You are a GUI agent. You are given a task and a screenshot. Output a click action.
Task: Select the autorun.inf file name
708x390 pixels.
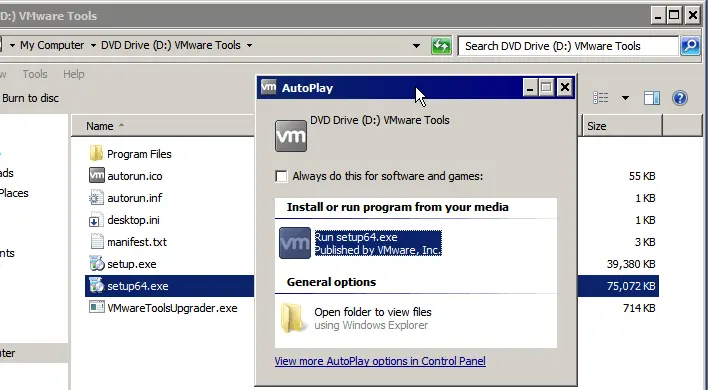click(135, 198)
